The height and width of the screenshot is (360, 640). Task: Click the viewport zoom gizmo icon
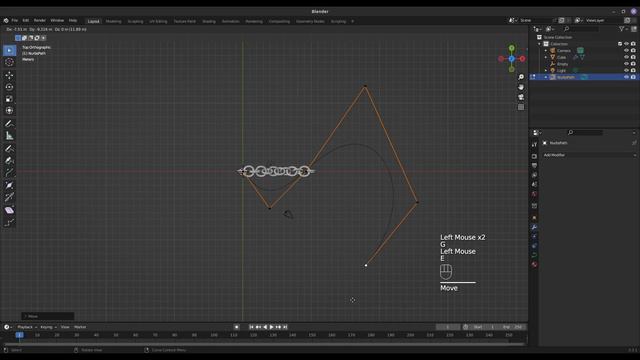click(521, 77)
